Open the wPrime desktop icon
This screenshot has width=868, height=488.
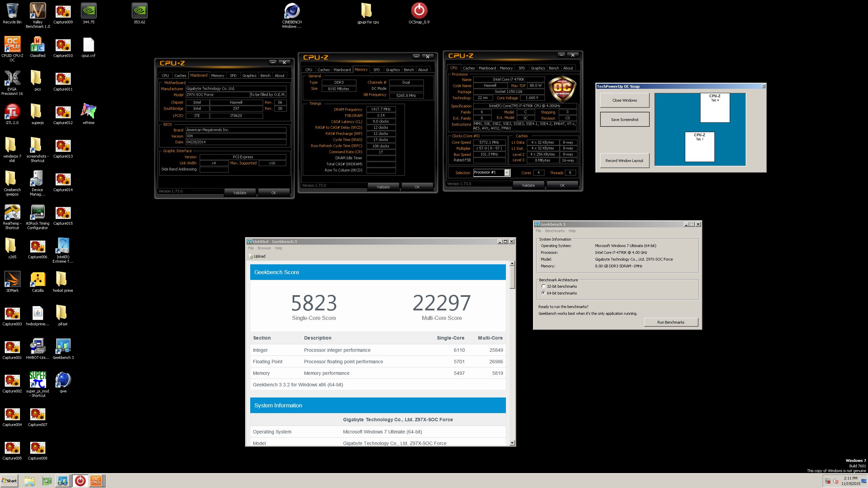tap(88, 114)
